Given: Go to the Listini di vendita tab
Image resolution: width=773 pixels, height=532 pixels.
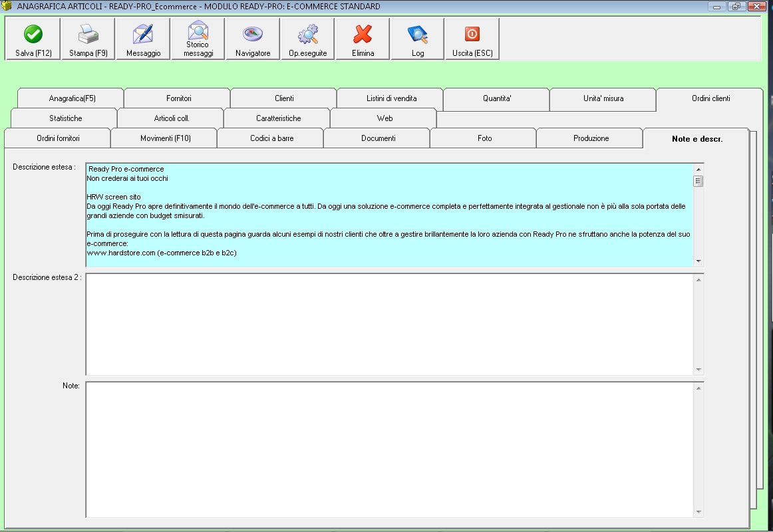Looking at the screenshot, I should point(391,98).
